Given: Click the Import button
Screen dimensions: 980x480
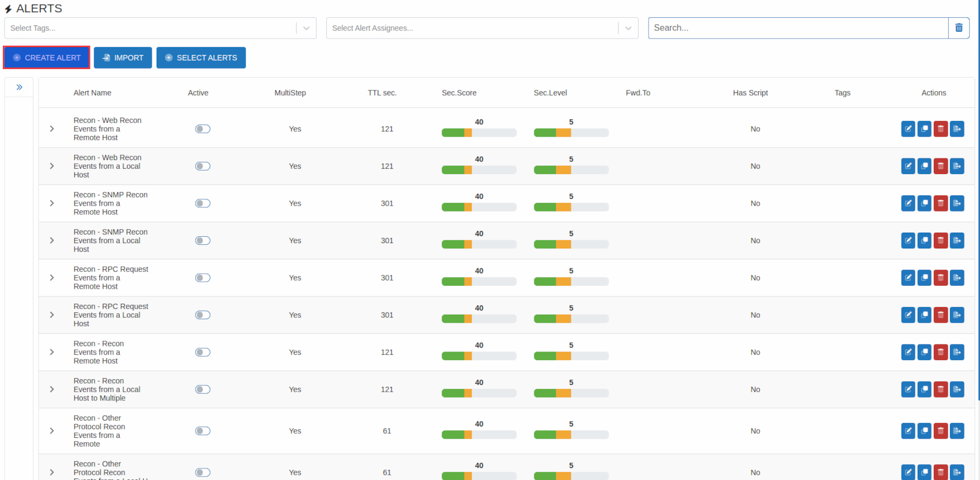Looking at the screenshot, I should point(123,58).
